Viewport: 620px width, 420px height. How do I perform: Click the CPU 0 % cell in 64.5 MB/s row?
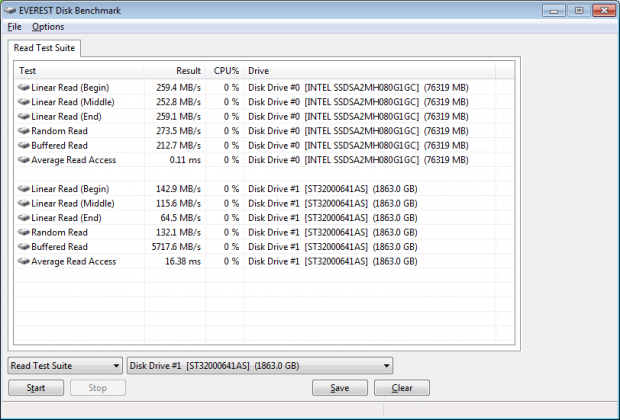[231, 218]
